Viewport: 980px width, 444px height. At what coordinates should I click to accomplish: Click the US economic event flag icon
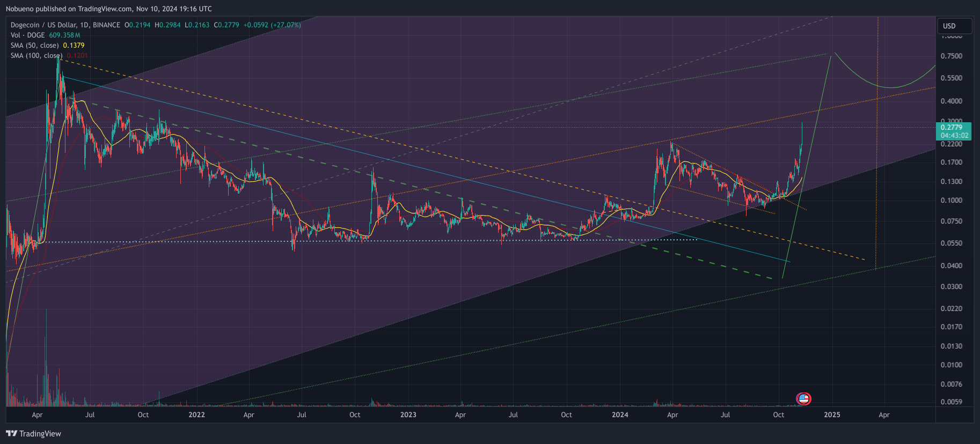803,398
